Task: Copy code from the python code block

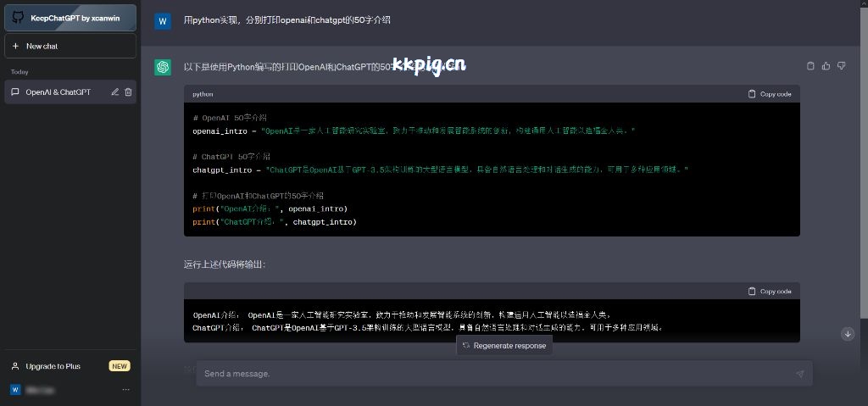Action: tap(770, 94)
